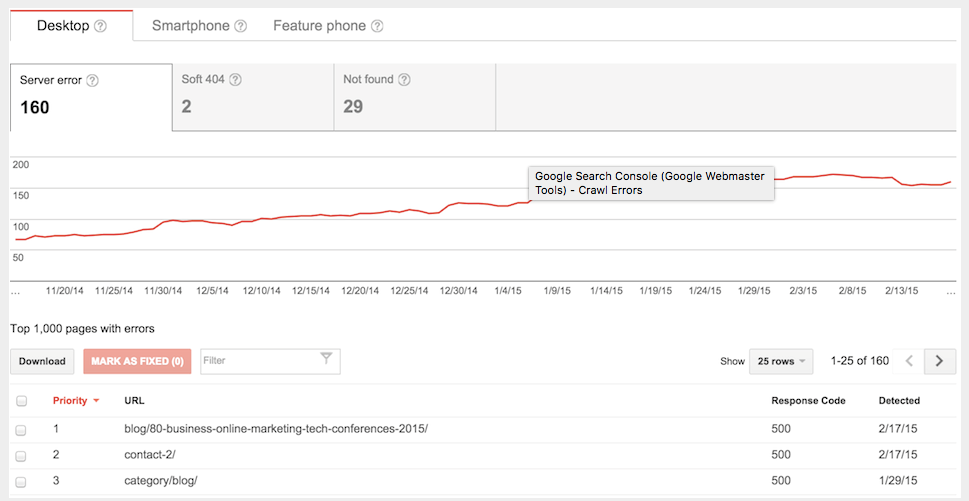Image resolution: width=969 pixels, height=501 pixels.
Task: Open the Feature phone tab
Action: (x=319, y=26)
